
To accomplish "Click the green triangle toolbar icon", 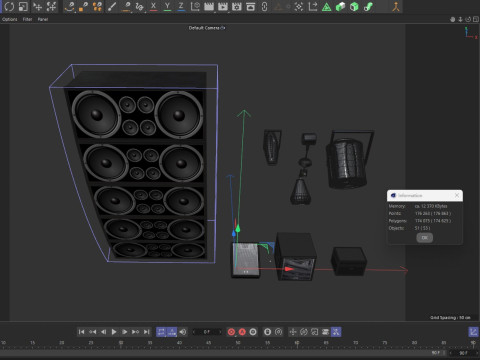I will (326, 7).
